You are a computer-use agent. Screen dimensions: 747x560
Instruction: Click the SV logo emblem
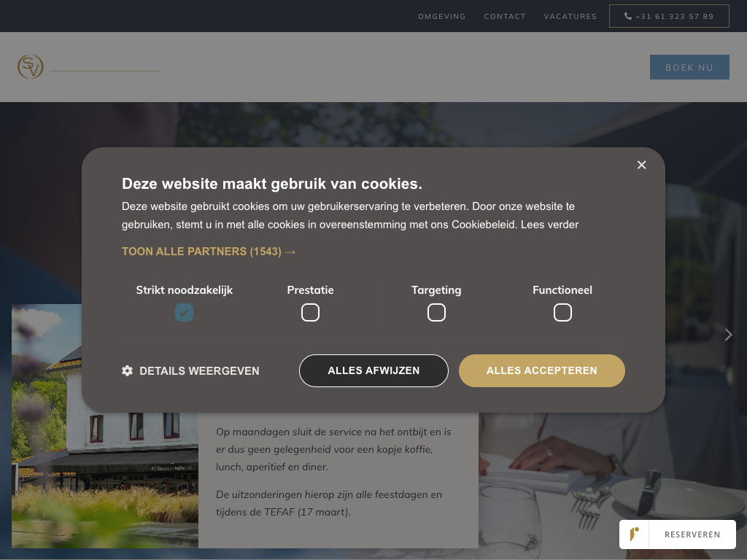31,66
